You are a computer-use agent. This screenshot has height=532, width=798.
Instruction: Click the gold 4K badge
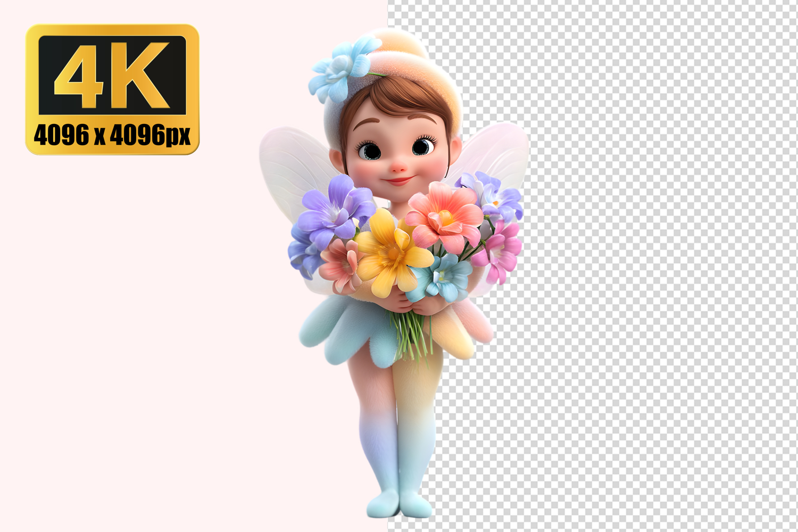pyautogui.click(x=112, y=89)
